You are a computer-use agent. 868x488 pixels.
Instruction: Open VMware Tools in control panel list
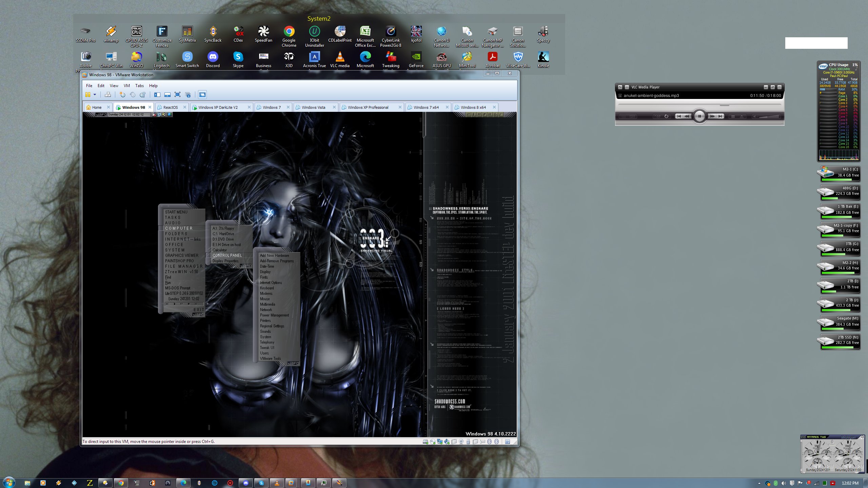click(270, 359)
